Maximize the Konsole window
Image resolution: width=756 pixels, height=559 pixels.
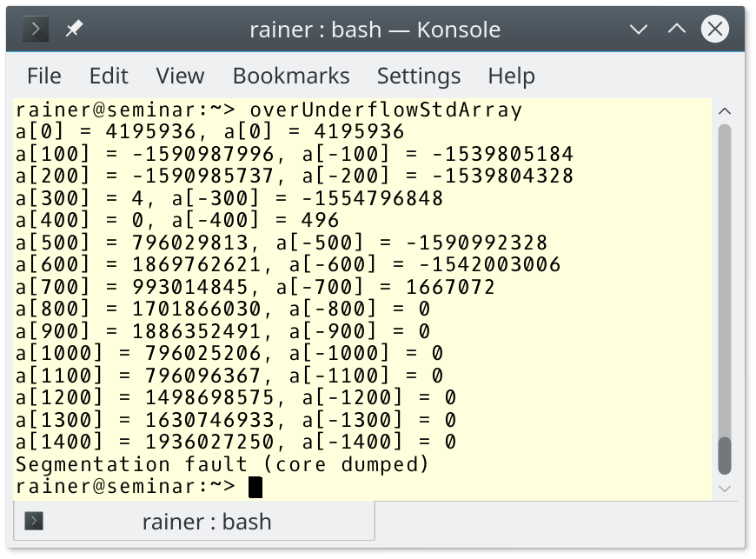coord(676,29)
